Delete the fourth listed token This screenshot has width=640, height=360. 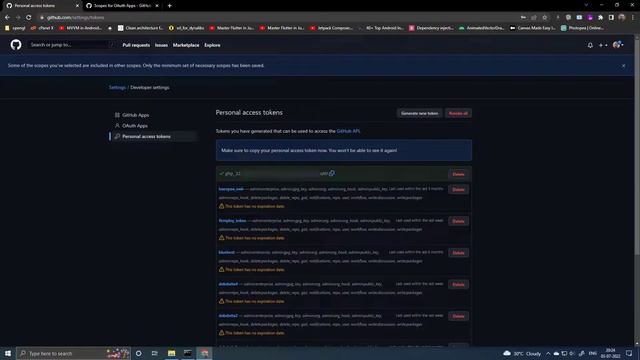pos(458,253)
